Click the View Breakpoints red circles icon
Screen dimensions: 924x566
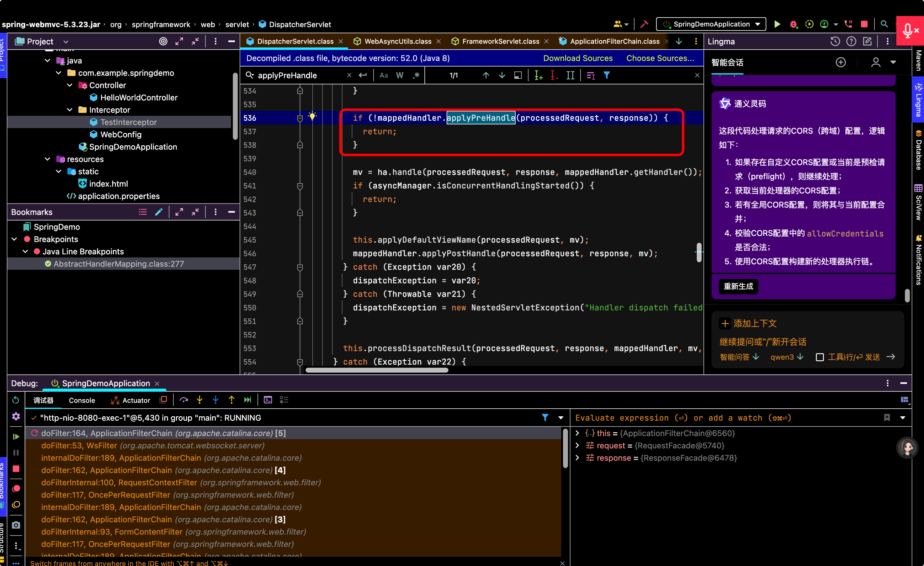16,488
